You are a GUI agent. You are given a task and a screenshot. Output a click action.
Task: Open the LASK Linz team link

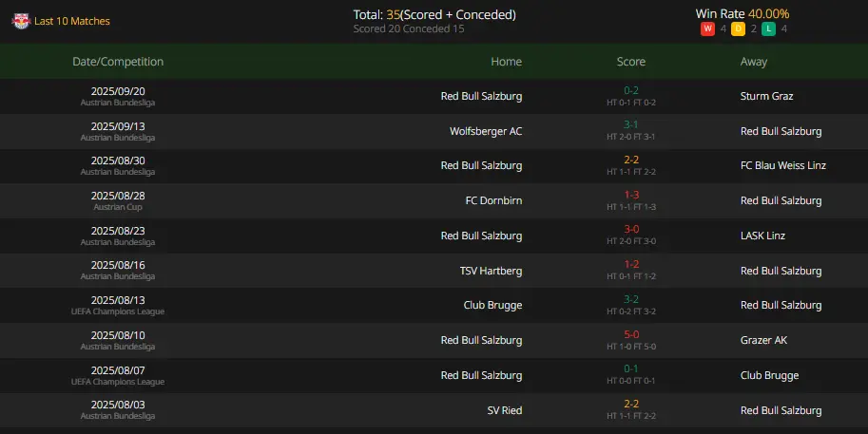point(762,236)
